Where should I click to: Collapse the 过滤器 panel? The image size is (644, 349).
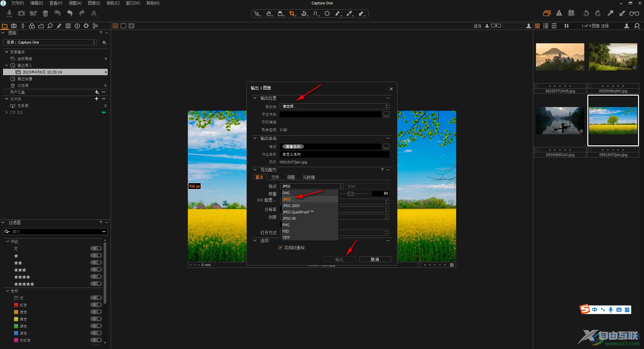[x=3, y=222]
